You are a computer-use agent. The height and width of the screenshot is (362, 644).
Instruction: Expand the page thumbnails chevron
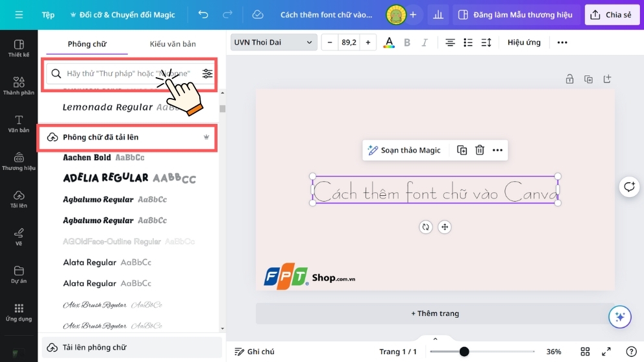coord(436,339)
